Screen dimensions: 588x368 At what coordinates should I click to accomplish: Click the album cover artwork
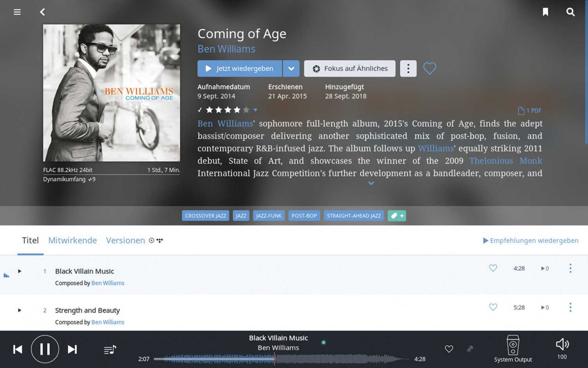coord(112,93)
